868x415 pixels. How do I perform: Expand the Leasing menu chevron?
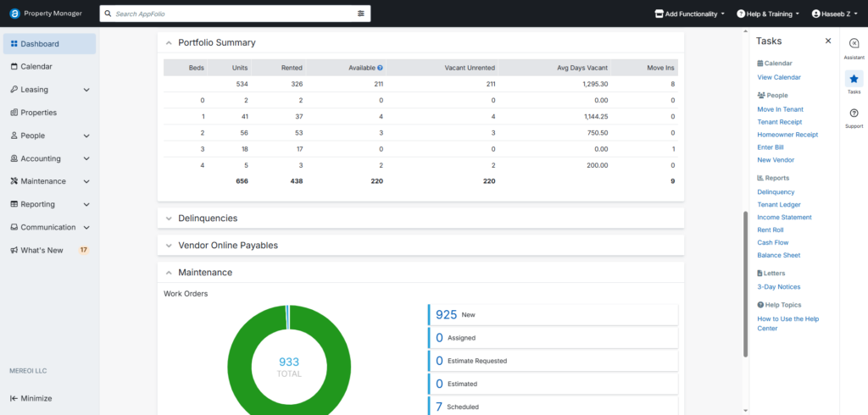tap(86, 90)
